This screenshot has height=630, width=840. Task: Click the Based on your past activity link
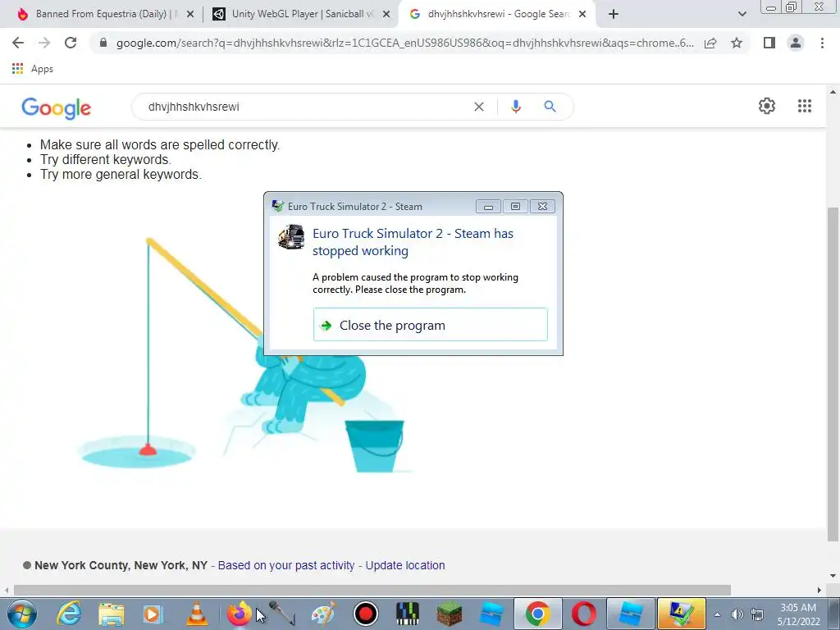pos(286,565)
